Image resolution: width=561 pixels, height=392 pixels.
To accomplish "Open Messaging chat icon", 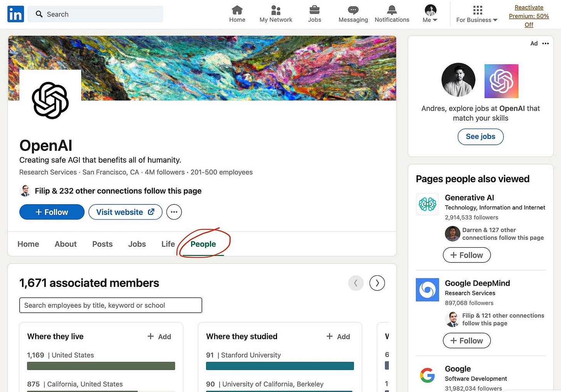I will (353, 10).
